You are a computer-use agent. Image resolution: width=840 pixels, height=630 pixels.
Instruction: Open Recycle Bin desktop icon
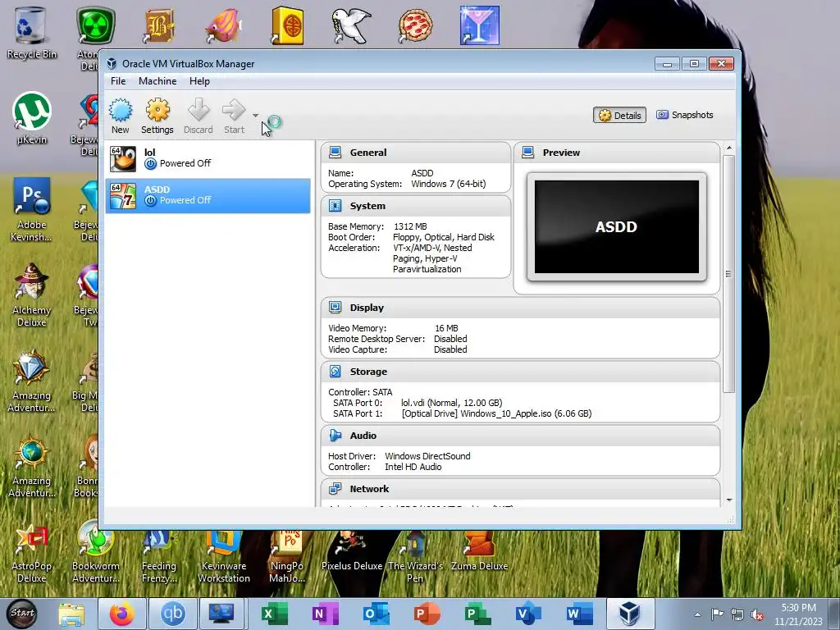pyautogui.click(x=31, y=33)
